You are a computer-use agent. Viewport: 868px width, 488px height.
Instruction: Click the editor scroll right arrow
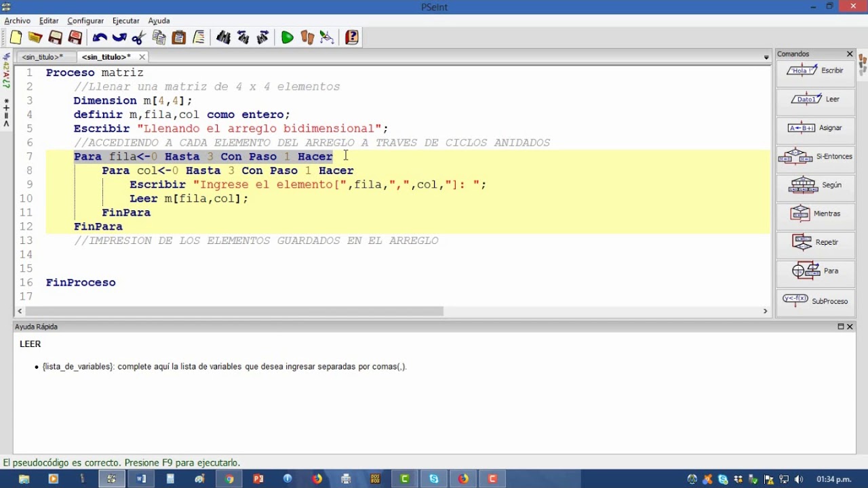765,311
